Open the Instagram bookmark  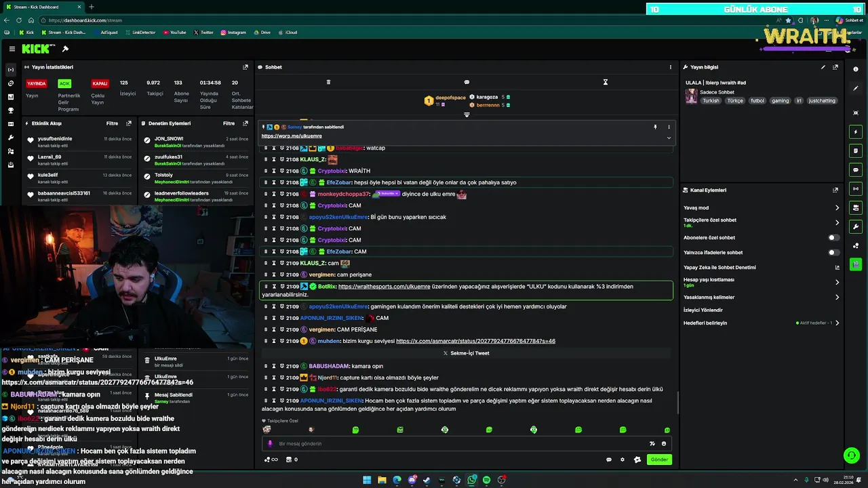[x=233, y=33]
